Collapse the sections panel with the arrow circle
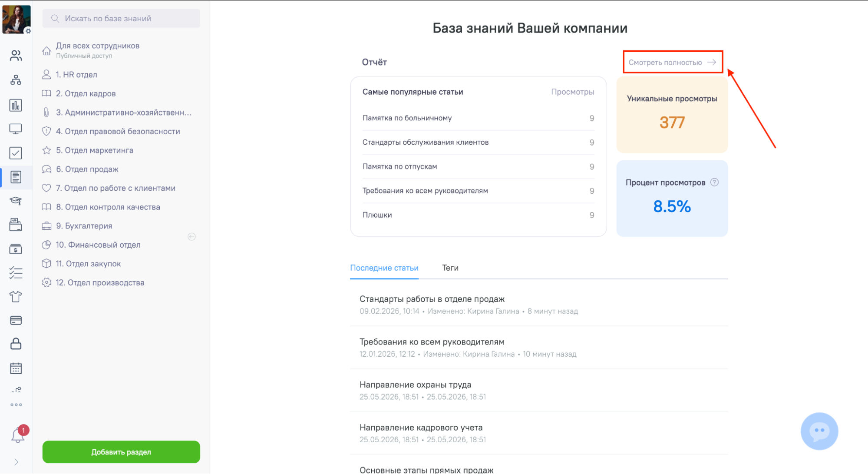868x474 pixels. pyautogui.click(x=191, y=237)
